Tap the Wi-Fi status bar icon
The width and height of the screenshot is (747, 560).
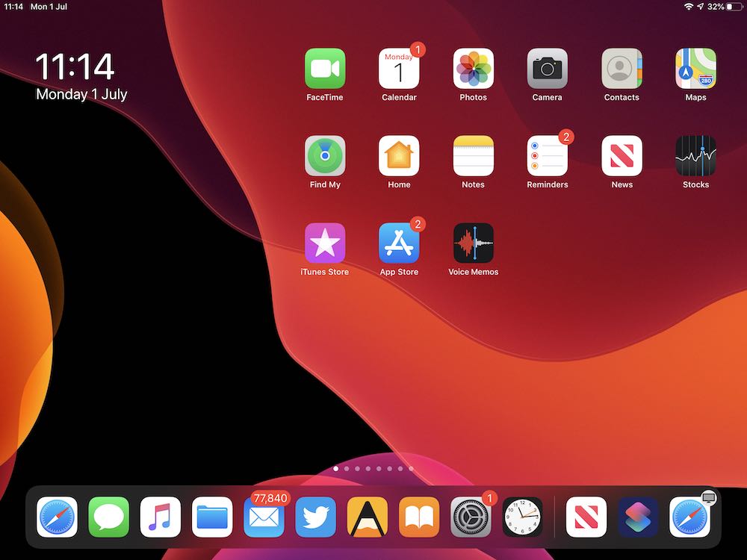pos(689,7)
